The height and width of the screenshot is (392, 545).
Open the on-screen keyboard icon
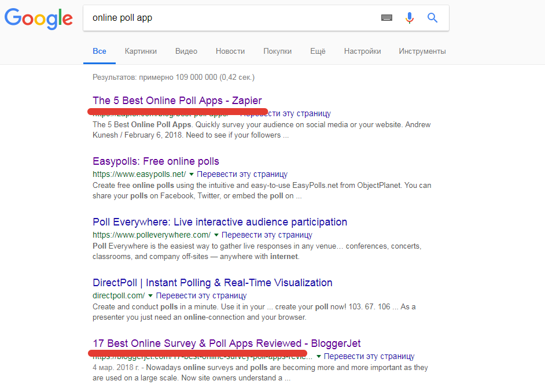click(386, 18)
